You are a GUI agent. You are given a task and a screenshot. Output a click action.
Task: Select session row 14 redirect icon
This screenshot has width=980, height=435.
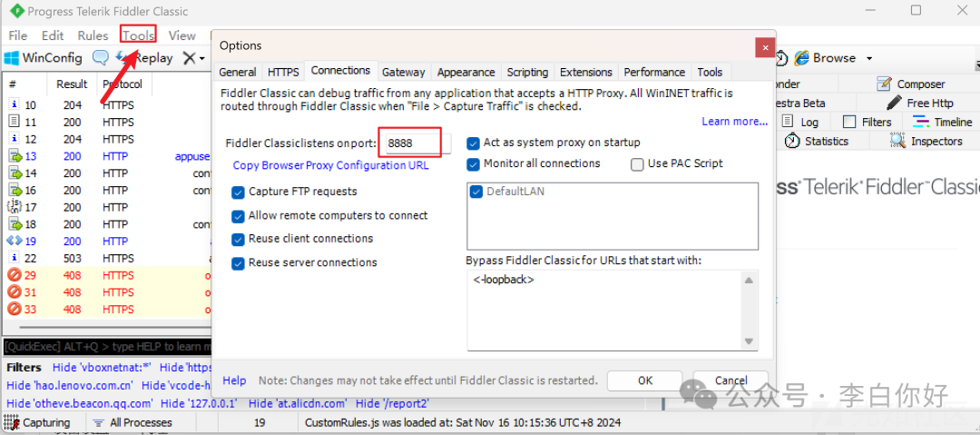[15, 173]
